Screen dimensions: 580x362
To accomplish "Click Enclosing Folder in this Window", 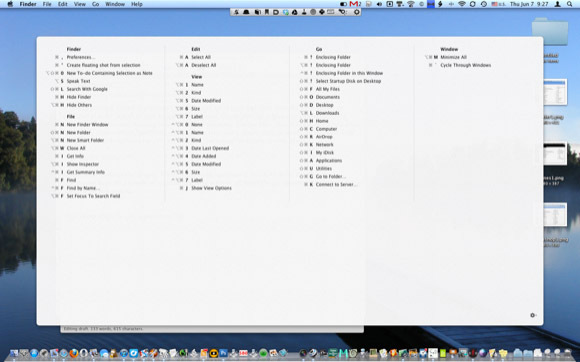I will (349, 73).
